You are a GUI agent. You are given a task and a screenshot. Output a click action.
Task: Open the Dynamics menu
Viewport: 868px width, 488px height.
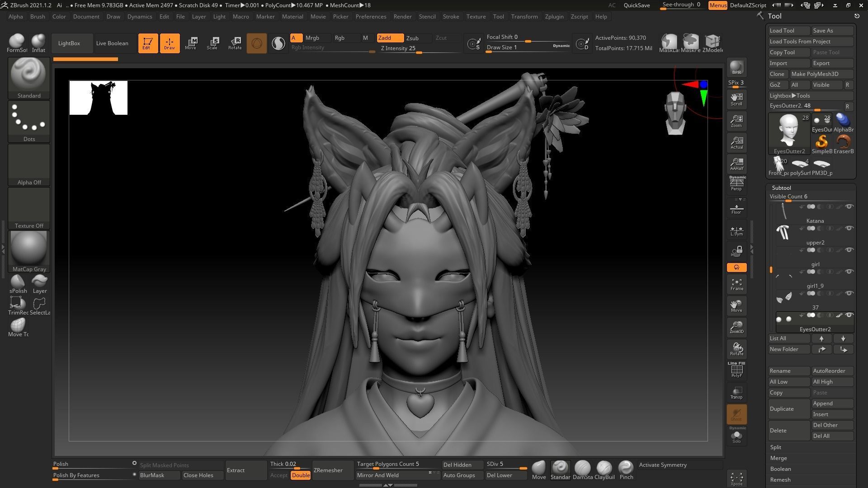click(x=140, y=17)
